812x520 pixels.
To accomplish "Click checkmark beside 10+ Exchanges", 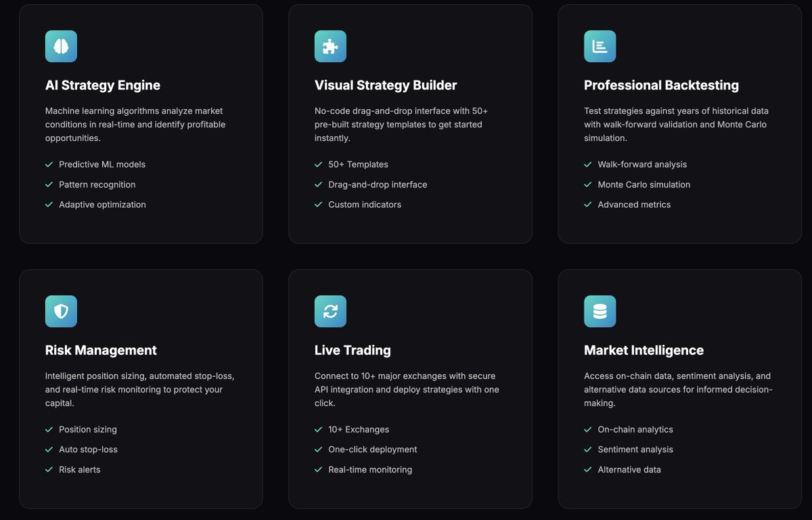I will point(318,430).
